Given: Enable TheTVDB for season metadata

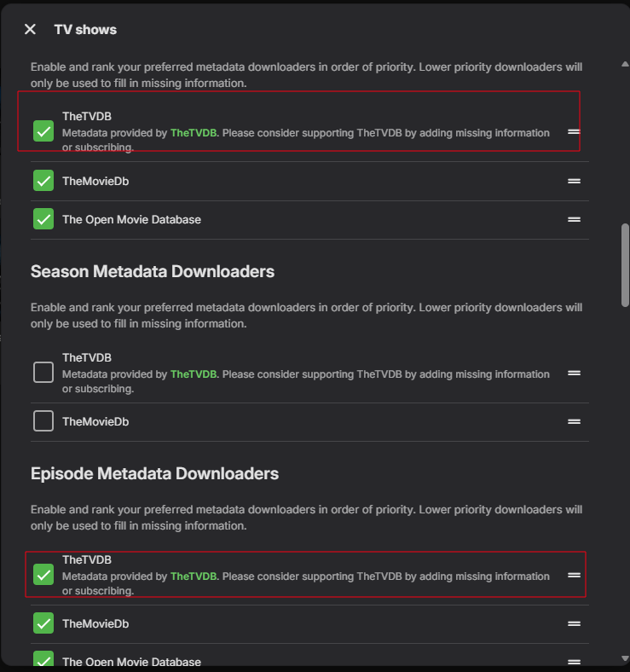Looking at the screenshot, I should pos(43,373).
